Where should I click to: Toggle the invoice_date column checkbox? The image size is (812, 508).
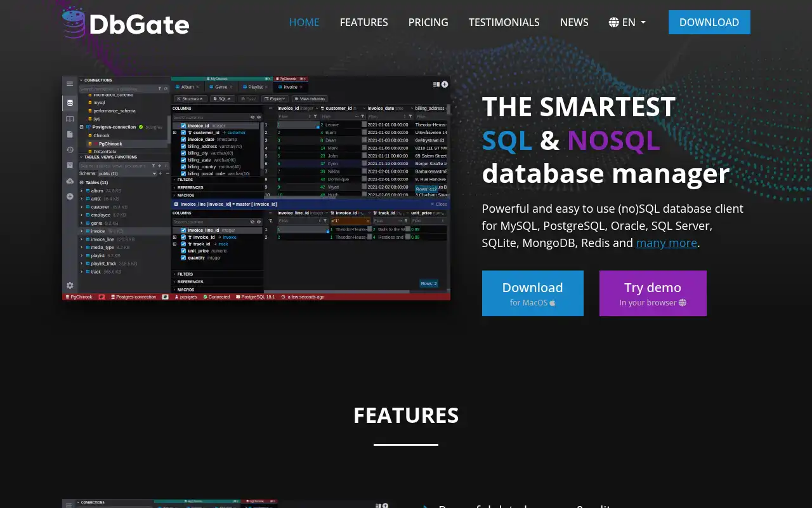(183, 140)
